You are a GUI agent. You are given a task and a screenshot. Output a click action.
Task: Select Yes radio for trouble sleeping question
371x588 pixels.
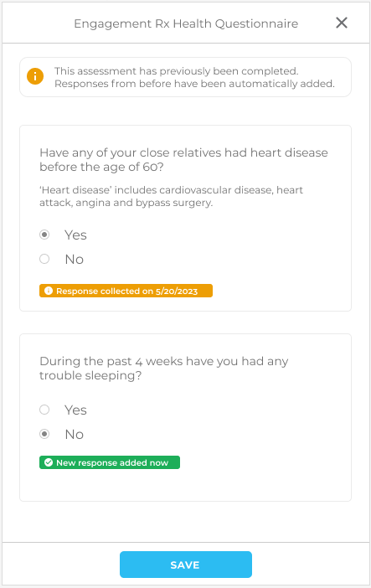coord(44,410)
